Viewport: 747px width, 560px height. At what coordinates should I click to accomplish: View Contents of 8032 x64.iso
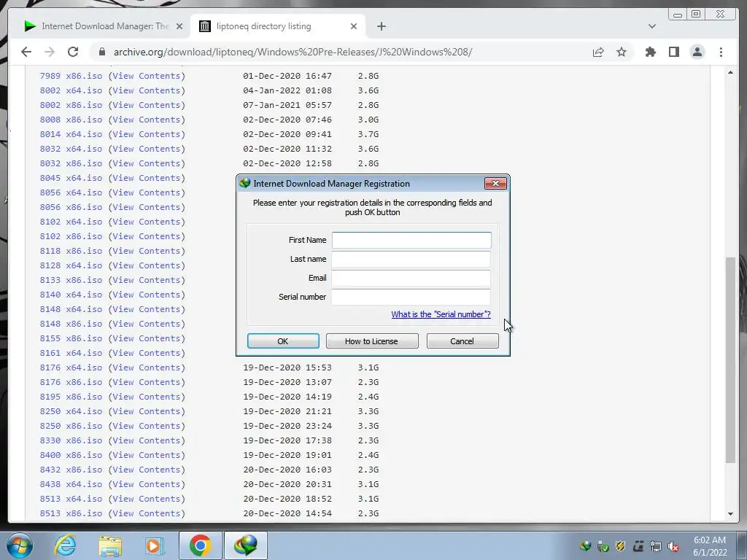click(147, 149)
